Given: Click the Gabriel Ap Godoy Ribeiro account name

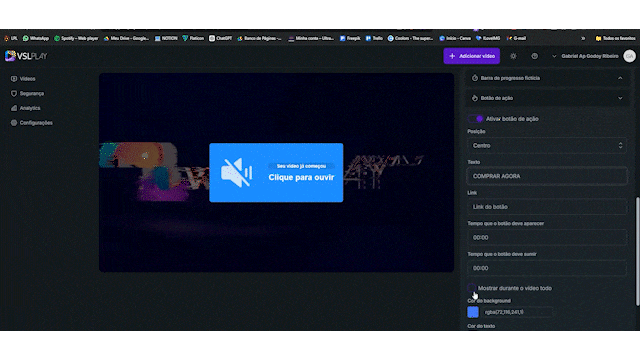Looking at the screenshot, I should [x=590, y=56].
